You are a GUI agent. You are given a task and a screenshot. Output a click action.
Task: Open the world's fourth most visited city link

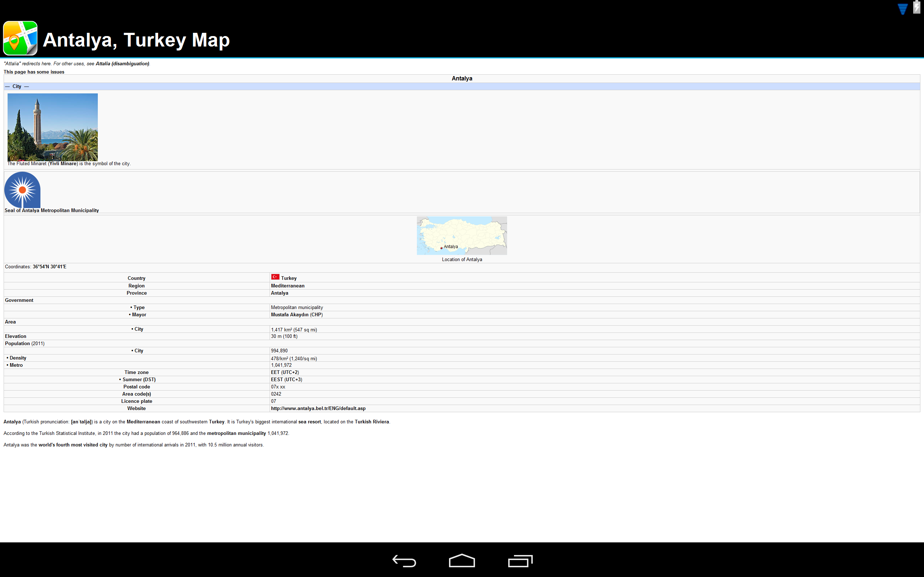(x=73, y=445)
